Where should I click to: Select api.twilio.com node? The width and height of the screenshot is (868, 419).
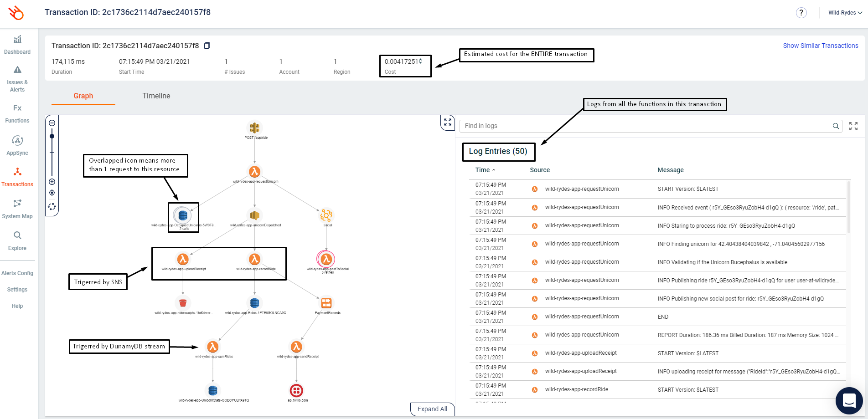[296, 390]
